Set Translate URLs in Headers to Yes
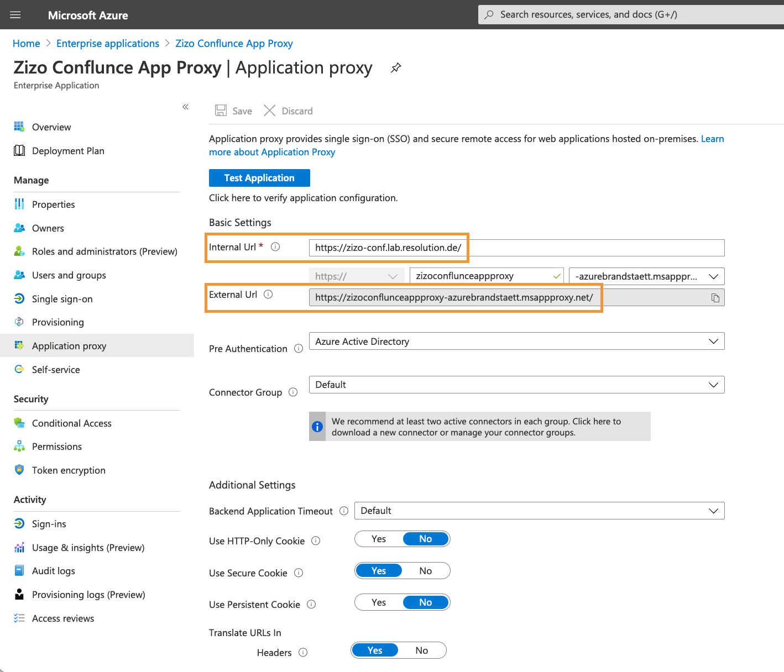784x672 pixels. (375, 650)
